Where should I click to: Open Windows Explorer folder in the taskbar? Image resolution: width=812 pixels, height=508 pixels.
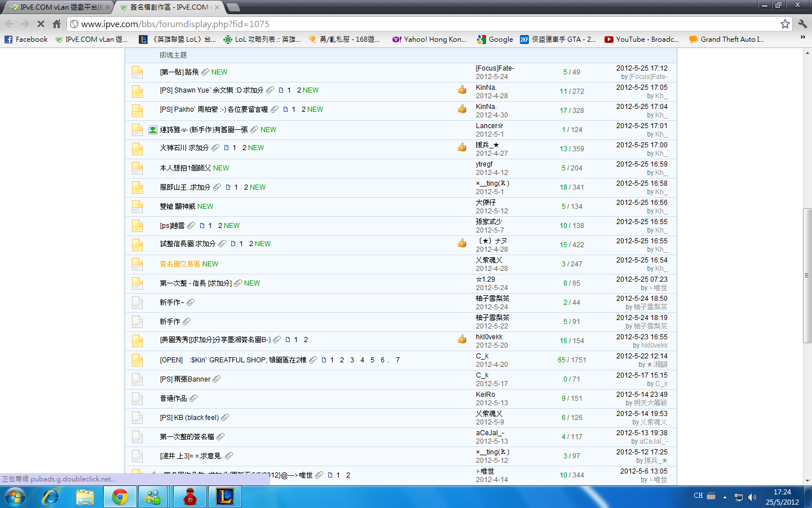point(85,497)
